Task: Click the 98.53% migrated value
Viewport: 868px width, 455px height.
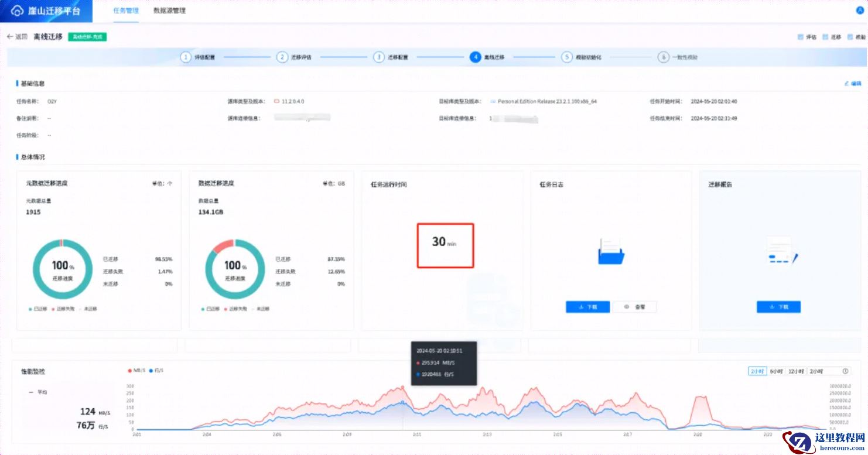Action: coord(165,259)
